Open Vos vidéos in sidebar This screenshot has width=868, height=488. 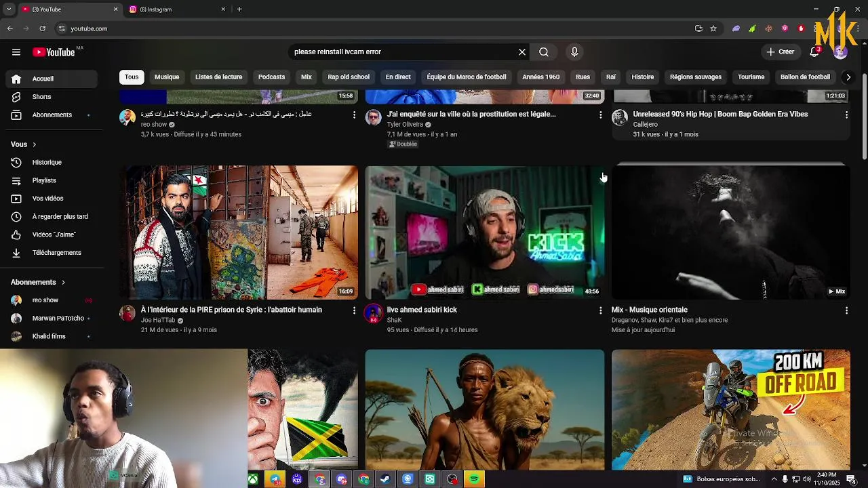pos(53,199)
